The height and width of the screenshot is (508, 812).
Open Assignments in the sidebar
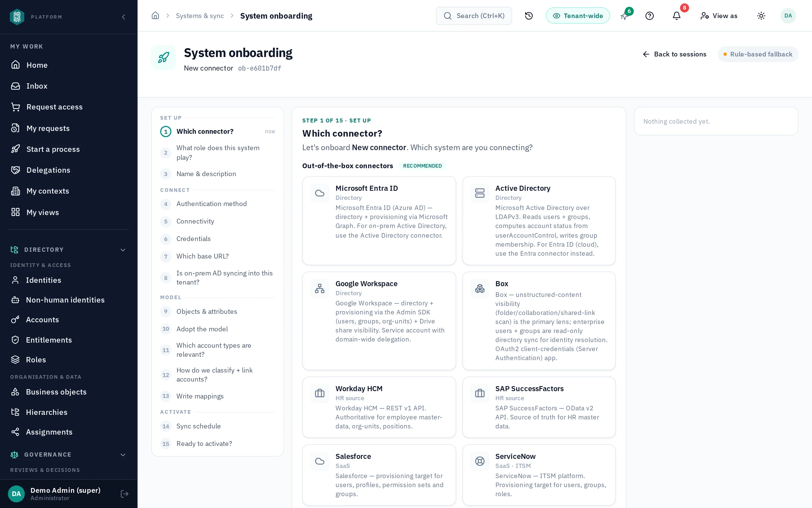pyautogui.click(x=69, y=432)
